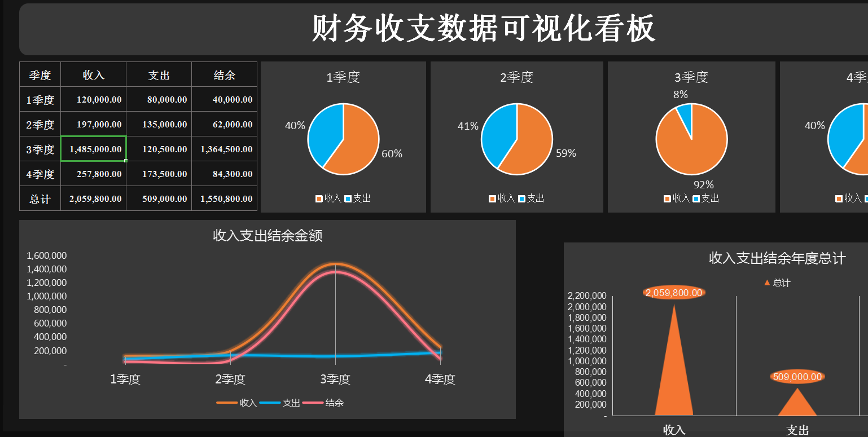Click the 60% data label on 1季度 pie
The width and height of the screenshot is (868, 437).
point(392,153)
